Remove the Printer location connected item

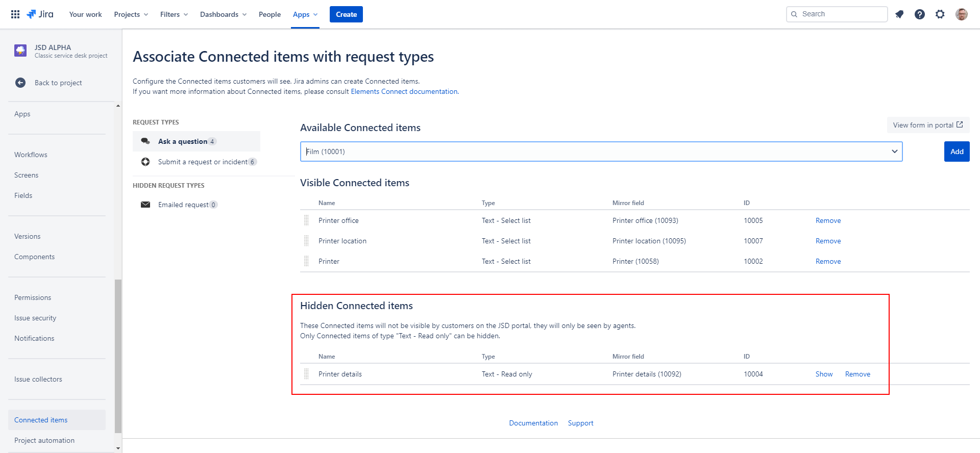coord(828,241)
